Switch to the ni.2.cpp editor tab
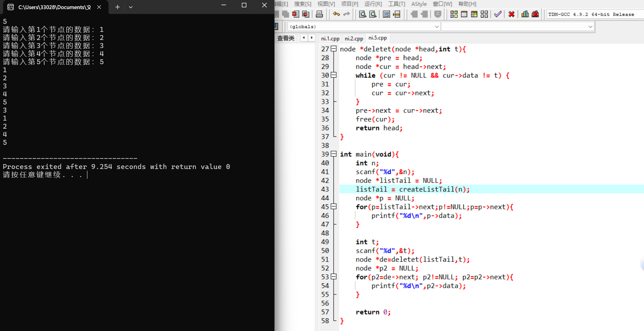Image resolution: width=644 pixels, height=331 pixels. coord(354,39)
